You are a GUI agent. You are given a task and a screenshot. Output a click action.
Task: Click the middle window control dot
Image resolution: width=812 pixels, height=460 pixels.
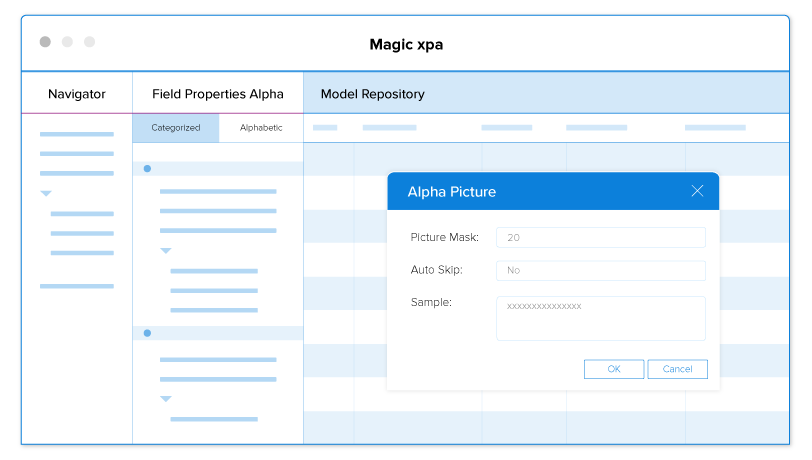coord(67,42)
